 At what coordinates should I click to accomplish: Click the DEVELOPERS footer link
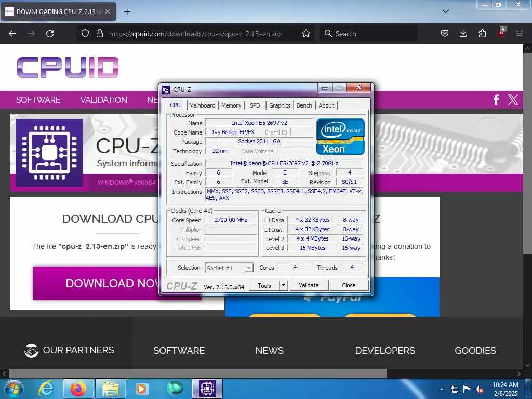pos(385,351)
